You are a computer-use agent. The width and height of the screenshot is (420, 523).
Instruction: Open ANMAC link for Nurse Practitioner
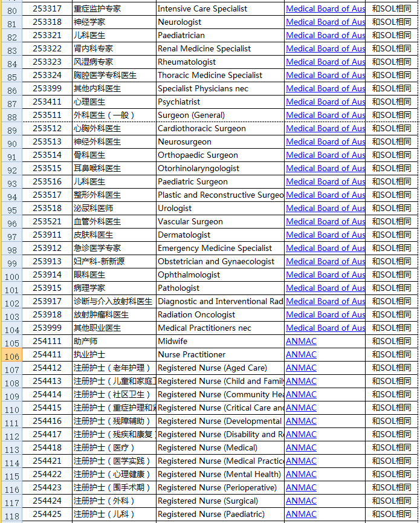301,354
